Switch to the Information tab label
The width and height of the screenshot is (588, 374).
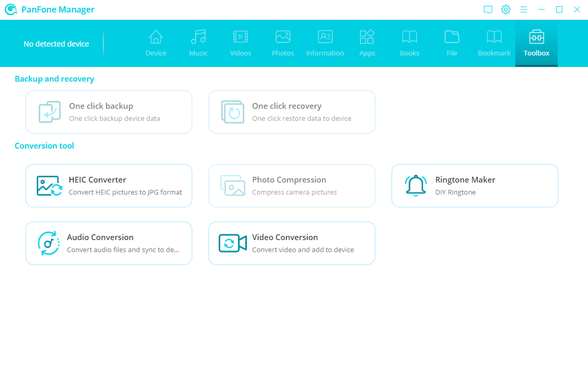tap(325, 53)
